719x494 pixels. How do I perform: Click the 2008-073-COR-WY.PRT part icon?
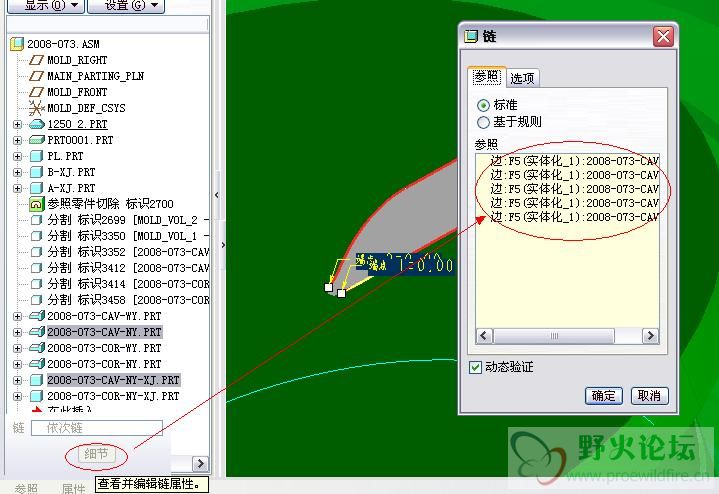point(37,348)
